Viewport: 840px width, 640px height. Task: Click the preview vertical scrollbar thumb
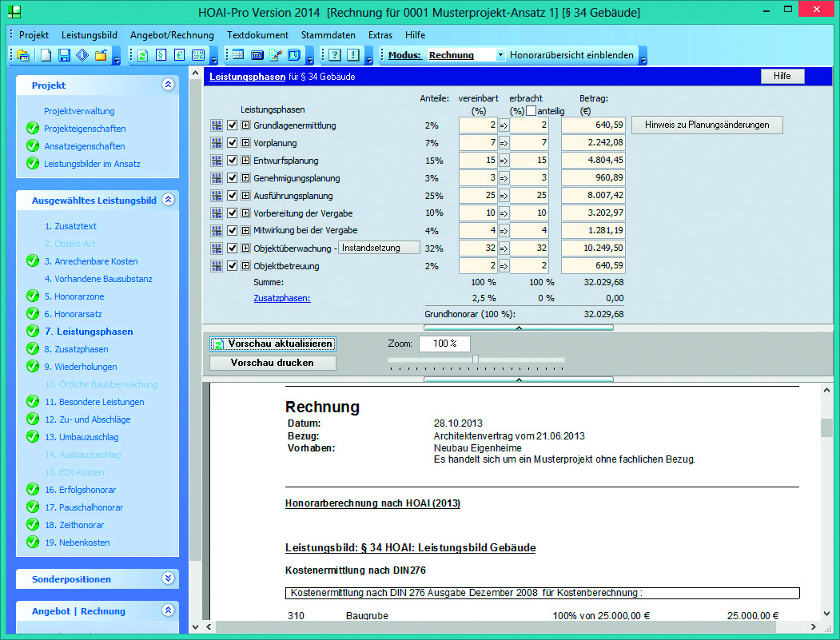(x=826, y=428)
